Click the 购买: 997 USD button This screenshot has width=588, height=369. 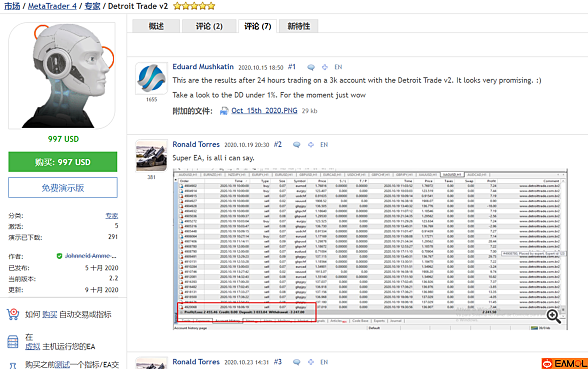(63, 162)
